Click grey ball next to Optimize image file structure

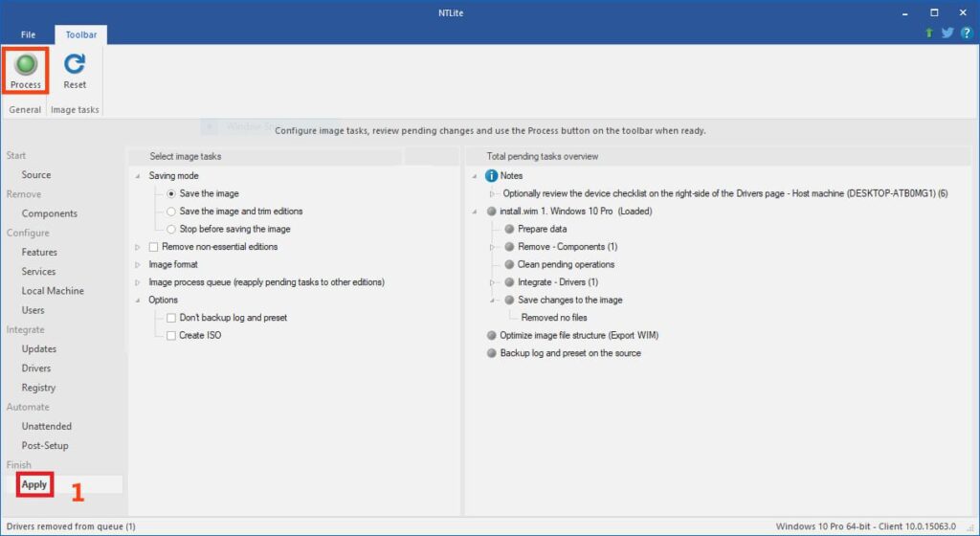(492, 336)
